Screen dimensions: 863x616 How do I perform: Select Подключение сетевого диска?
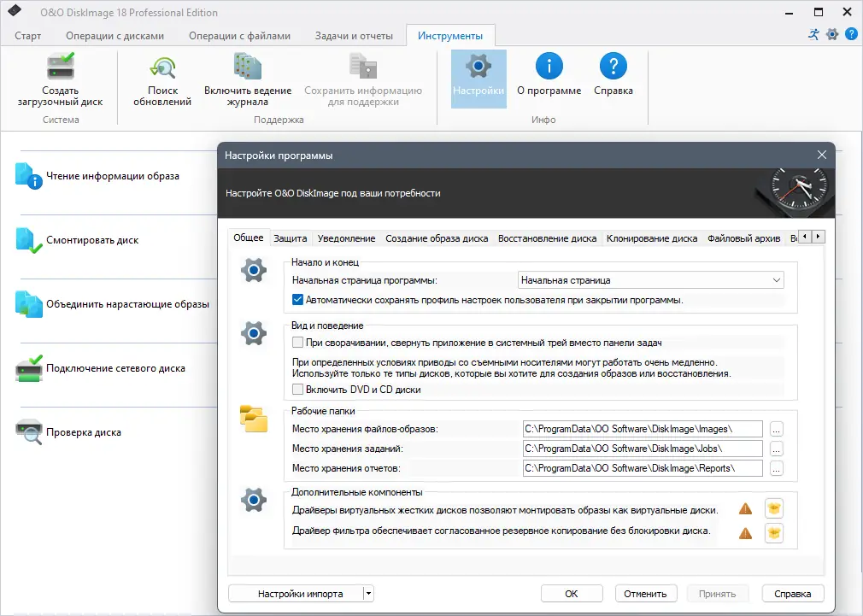(100, 368)
